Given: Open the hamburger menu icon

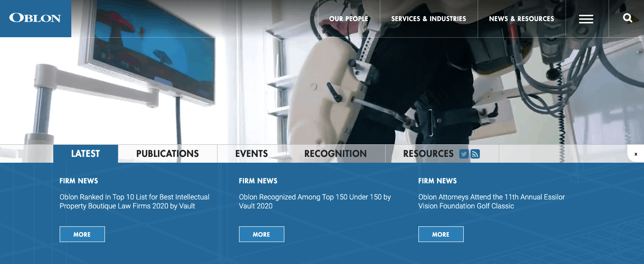Looking at the screenshot, I should (x=586, y=19).
